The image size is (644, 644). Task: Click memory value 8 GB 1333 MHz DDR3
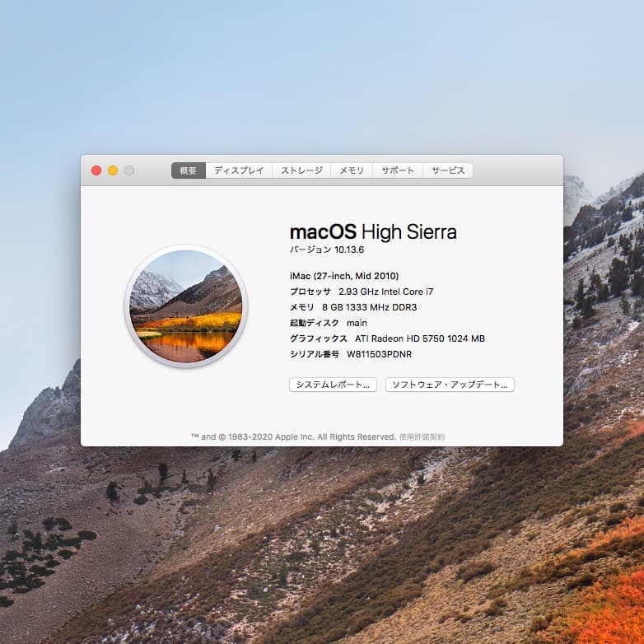(x=369, y=307)
